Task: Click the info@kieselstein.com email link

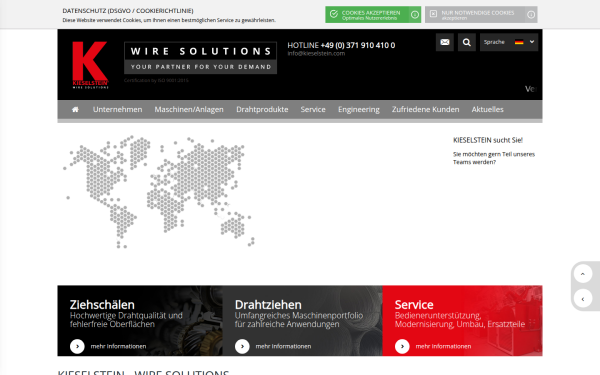Action: tap(316, 54)
